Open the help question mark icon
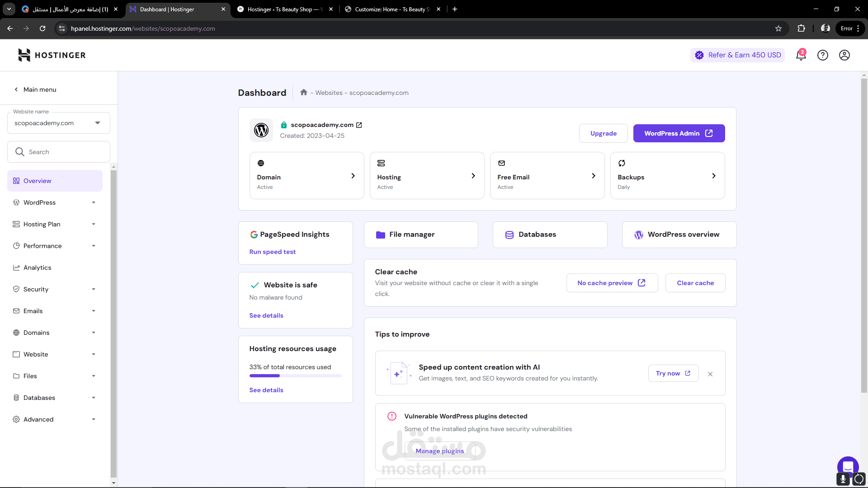868x488 pixels. point(822,55)
